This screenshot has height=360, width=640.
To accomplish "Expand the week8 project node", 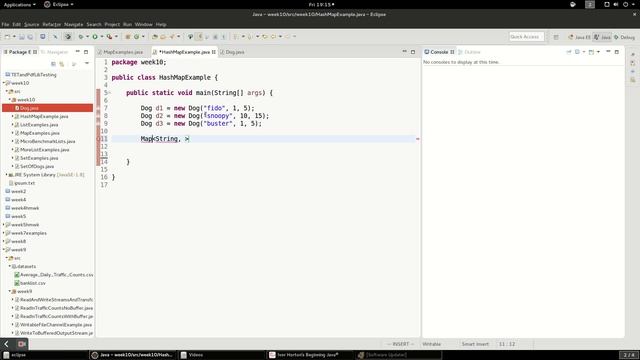I will coord(4,241).
